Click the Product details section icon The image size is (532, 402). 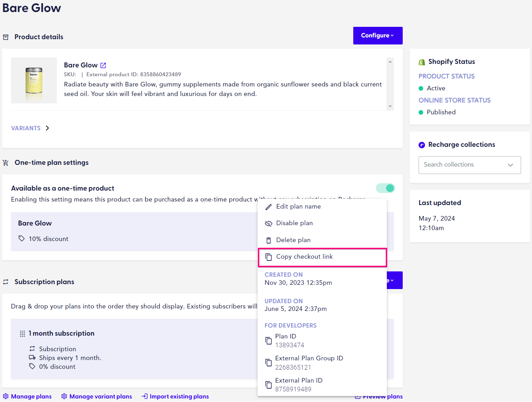(x=6, y=37)
